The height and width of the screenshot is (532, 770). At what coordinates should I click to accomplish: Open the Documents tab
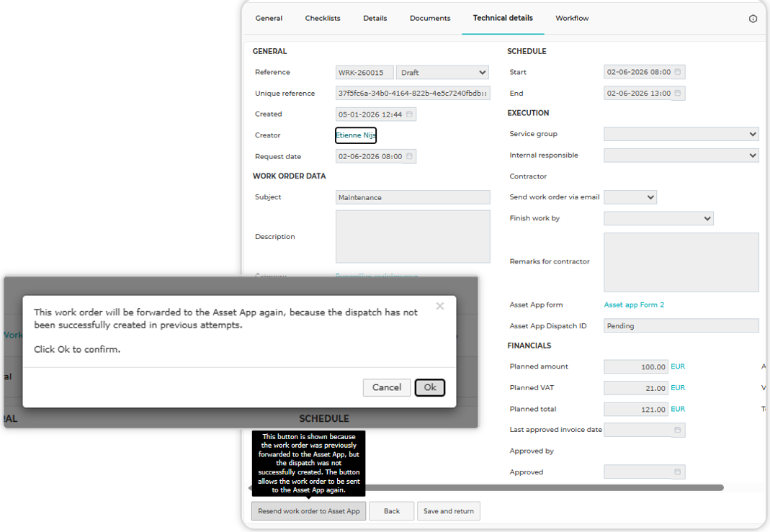tap(430, 18)
